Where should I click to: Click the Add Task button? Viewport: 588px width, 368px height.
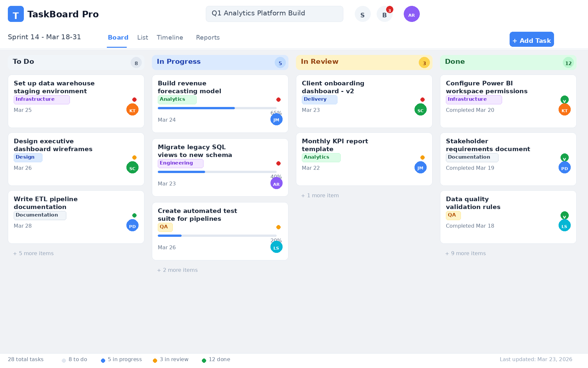click(x=531, y=39)
